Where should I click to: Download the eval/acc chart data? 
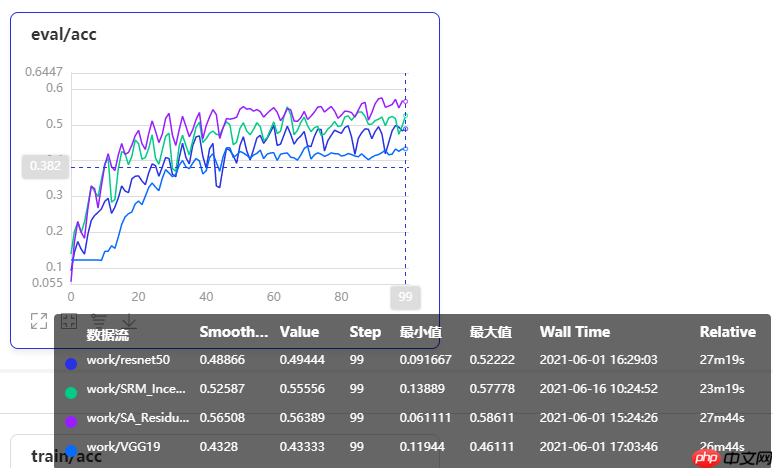(129, 320)
